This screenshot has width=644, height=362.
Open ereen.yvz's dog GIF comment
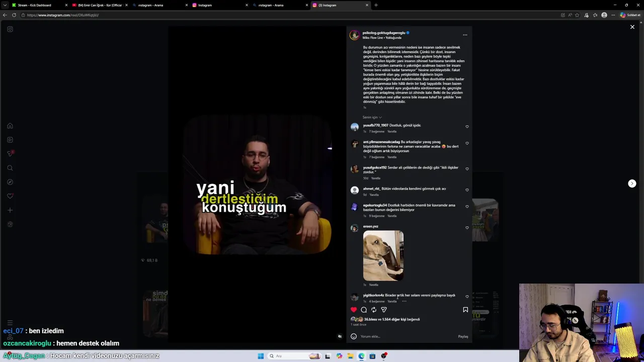point(383,255)
